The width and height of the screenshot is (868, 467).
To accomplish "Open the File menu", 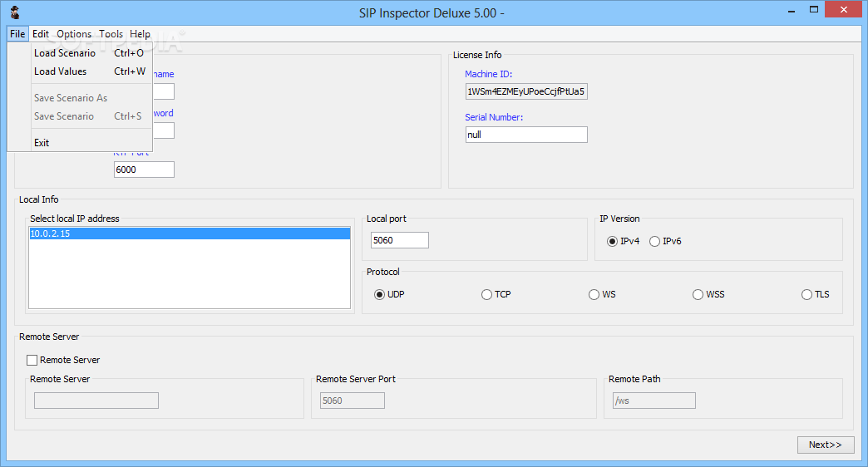I will point(17,34).
